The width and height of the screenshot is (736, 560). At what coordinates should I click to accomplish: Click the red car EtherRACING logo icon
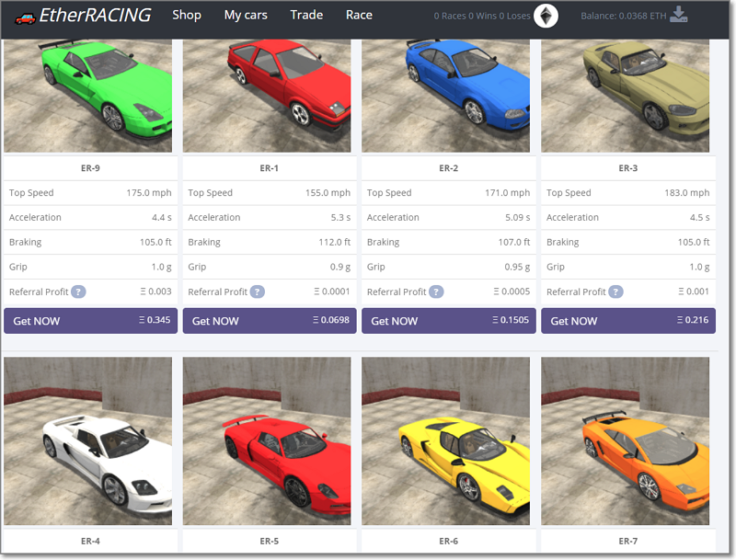[x=25, y=18]
